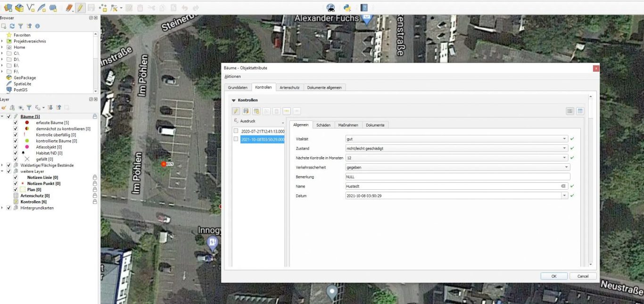Click the add vertex feature tool icon
Viewport: 644px width, 304px height.
tap(103, 8)
